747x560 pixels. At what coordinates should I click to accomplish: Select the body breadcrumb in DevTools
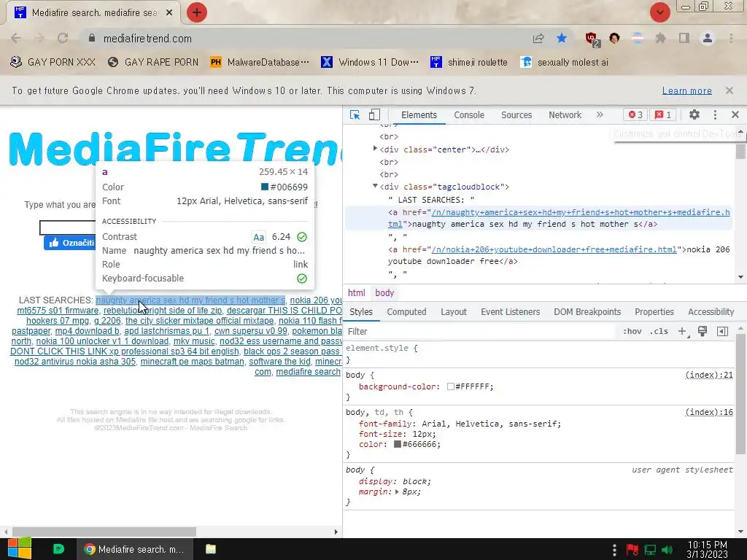tap(384, 293)
